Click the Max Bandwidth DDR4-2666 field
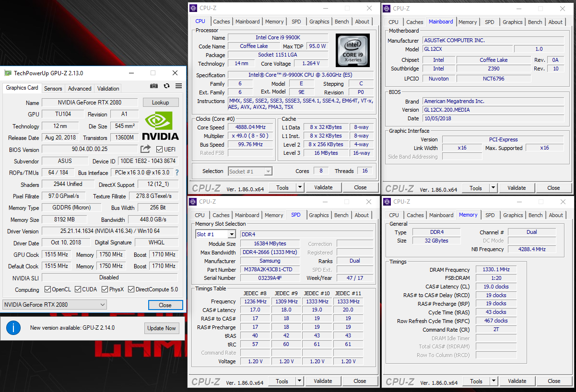 tap(270, 253)
